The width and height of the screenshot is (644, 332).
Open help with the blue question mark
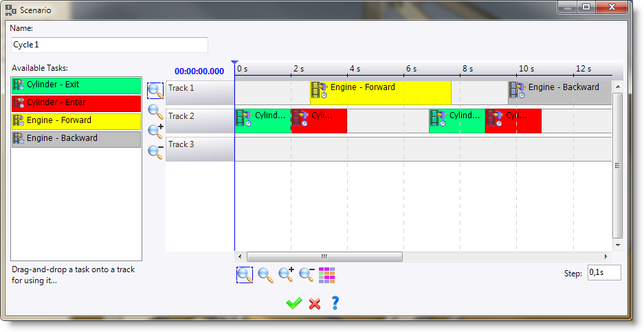point(335,303)
